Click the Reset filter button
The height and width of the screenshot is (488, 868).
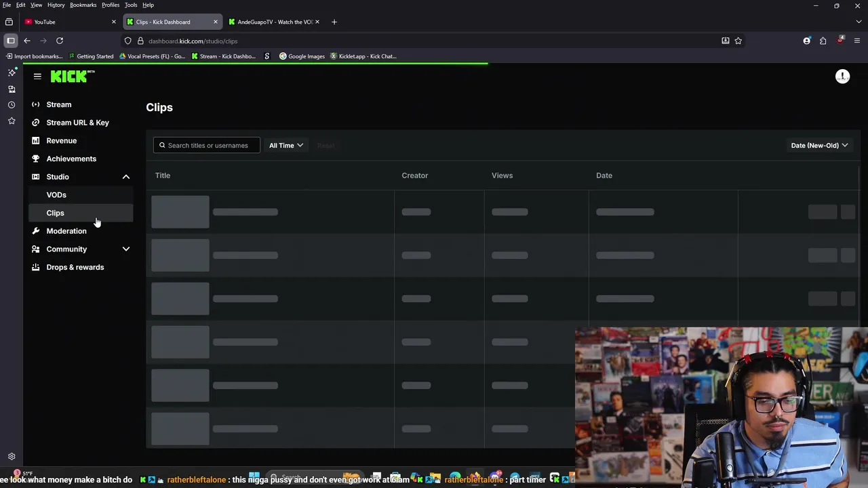pyautogui.click(x=325, y=145)
